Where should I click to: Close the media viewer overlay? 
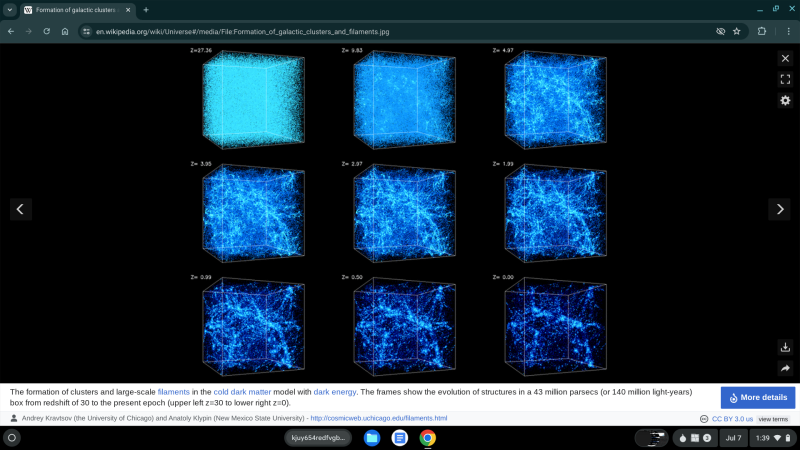point(785,58)
